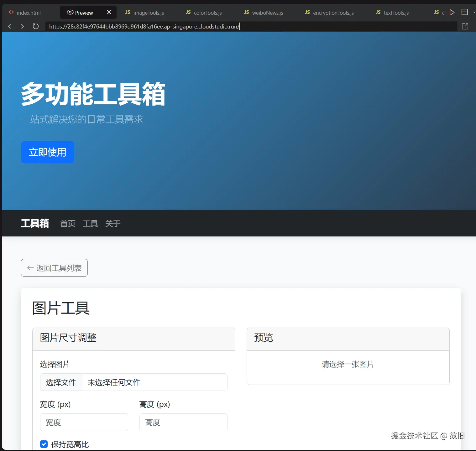Click the 图片工具 title text
This screenshot has width=476, height=451.
61,308
